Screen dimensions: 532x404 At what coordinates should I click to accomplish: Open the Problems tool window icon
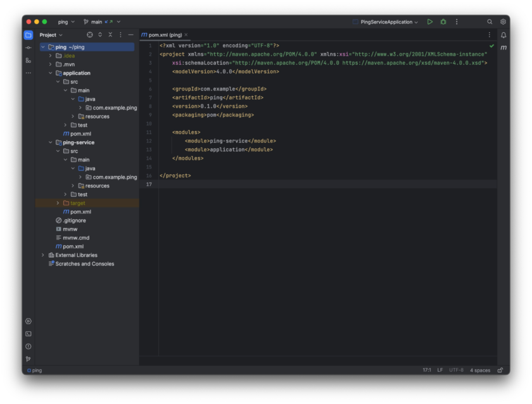click(28, 346)
